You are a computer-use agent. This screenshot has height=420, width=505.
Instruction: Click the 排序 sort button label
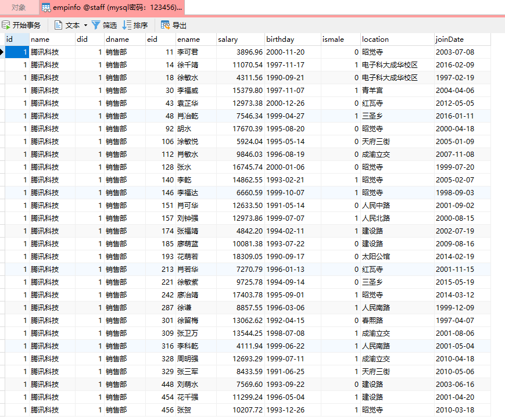141,26
